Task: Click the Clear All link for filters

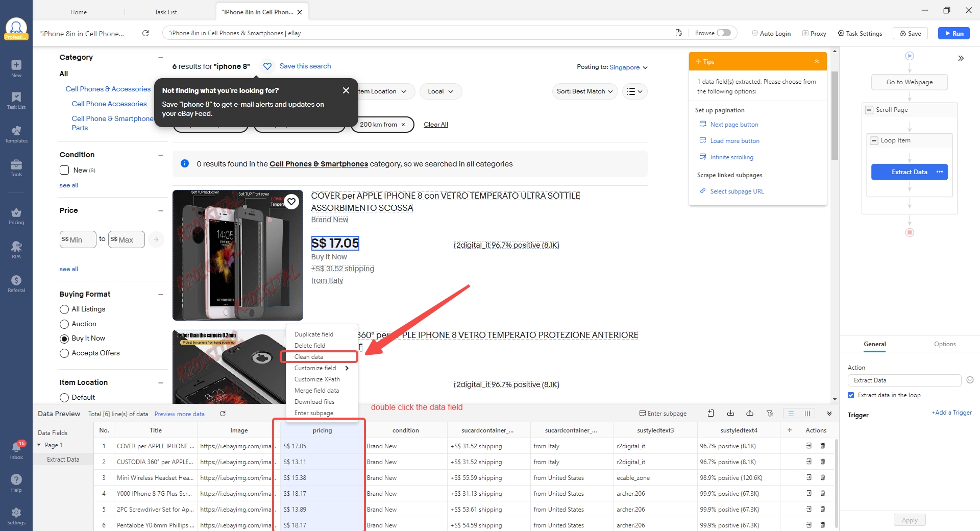Action: pos(435,125)
